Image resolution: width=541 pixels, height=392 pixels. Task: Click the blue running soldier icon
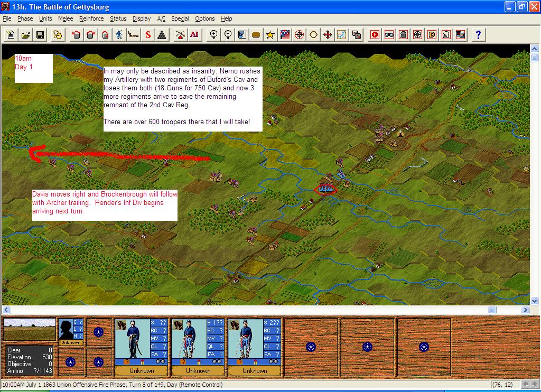[119, 34]
